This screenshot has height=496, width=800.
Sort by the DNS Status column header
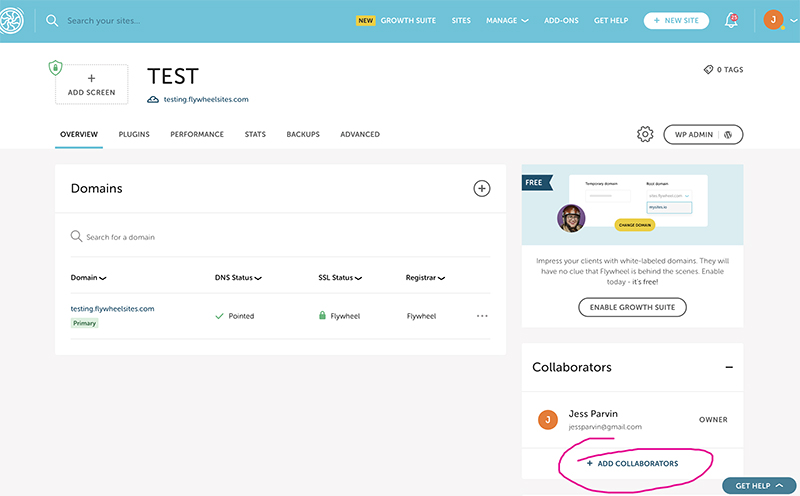pyautogui.click(x=238, y=278)
